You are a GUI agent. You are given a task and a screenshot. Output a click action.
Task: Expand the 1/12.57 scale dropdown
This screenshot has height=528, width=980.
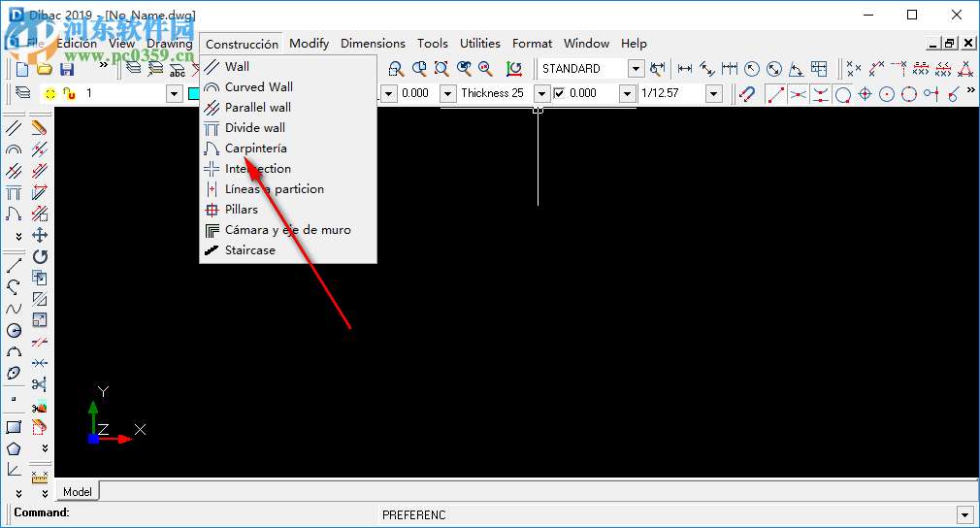713,94
